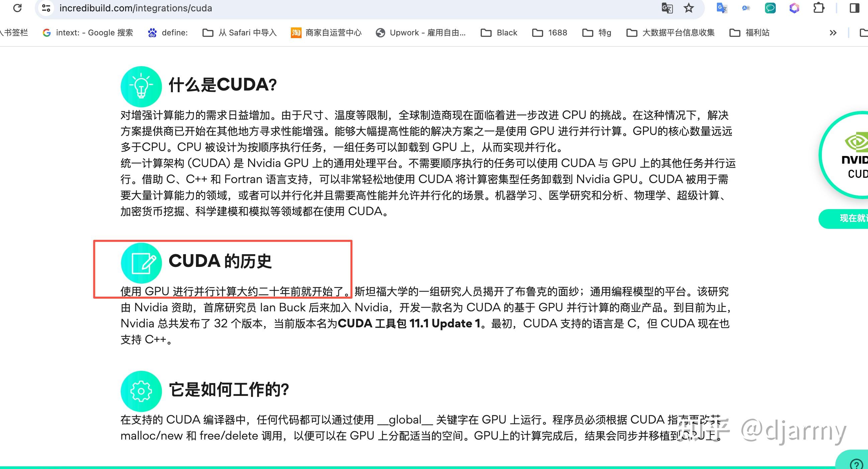Bookmark this page with the star icon

pyautogui.click(x=689, y=8)
